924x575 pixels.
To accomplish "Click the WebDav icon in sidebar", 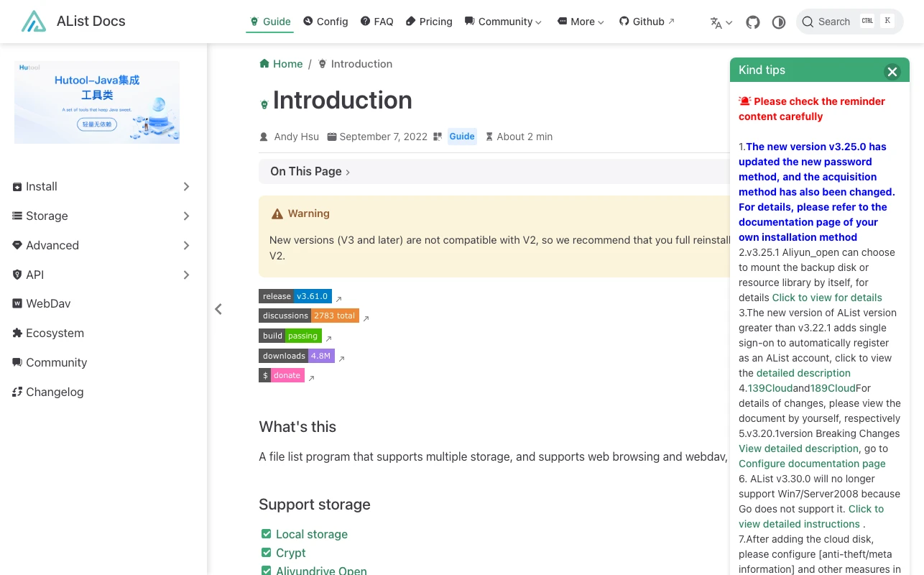I will coord(17,304).
